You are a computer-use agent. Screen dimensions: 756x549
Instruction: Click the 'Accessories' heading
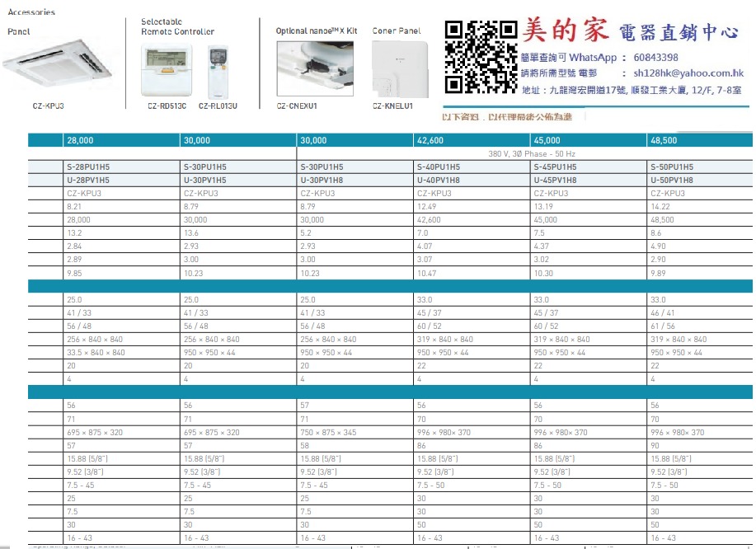click(x=31, y=12)
